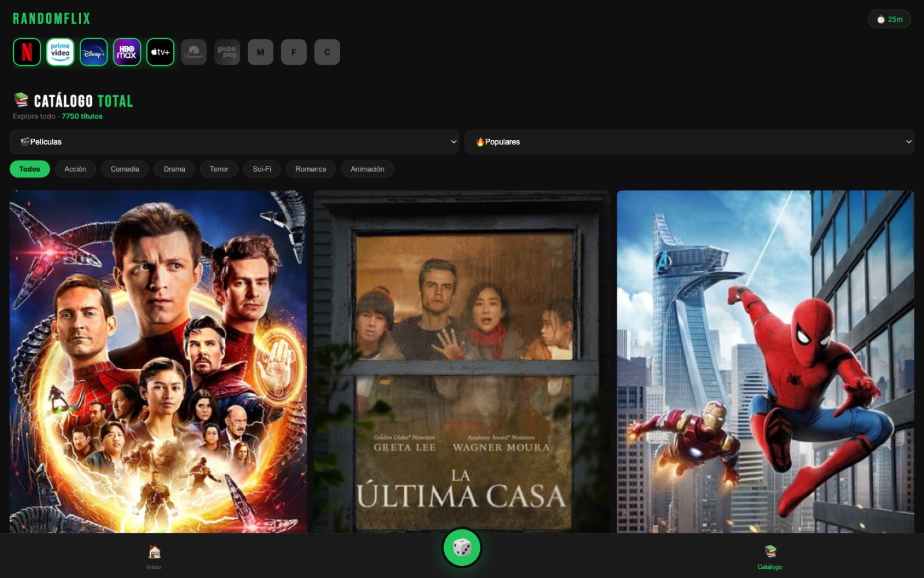Click the RANDOMFLIX logo
Viewport: 924px width, 578px height.
pos(51,18)
